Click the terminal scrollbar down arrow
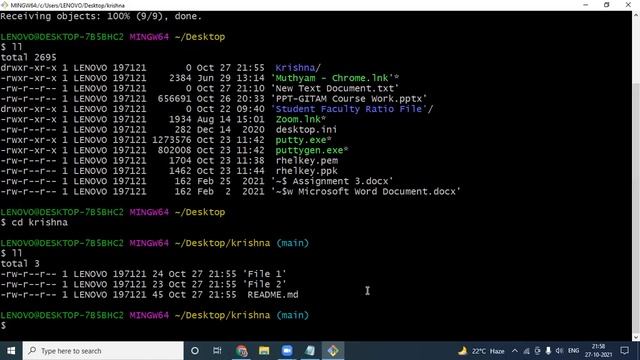The height and width of the screenshot is (360, 640). [636, 337]
